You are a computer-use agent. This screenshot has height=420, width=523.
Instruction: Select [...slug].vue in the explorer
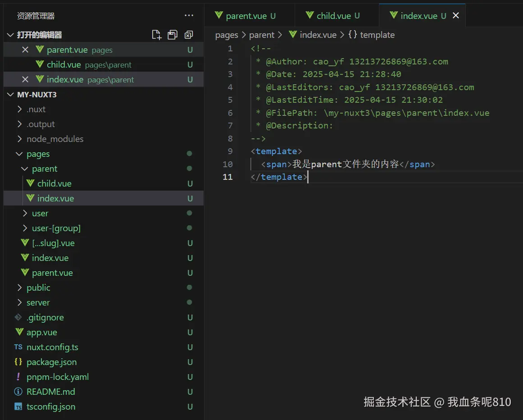tap(53, 243)
